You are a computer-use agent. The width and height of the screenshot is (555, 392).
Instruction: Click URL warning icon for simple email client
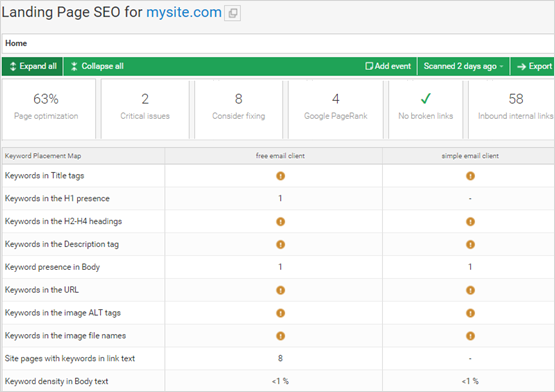(x=470, y=290)
